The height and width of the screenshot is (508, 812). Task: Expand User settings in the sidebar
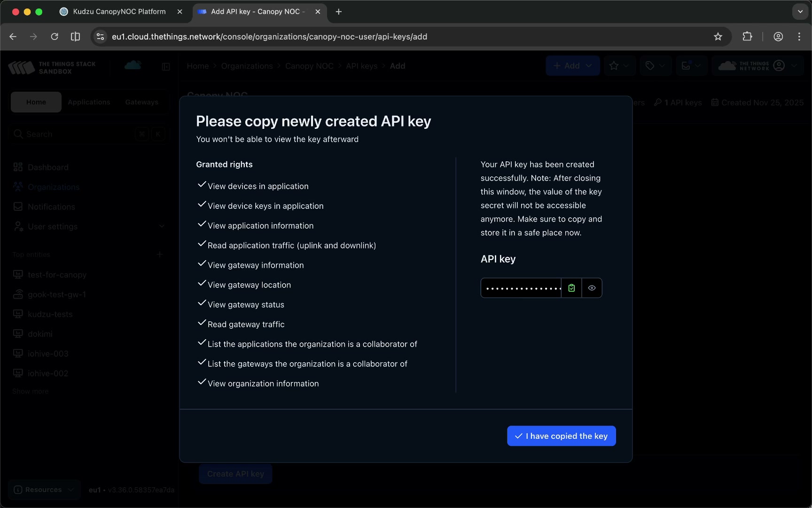(89, 227)
